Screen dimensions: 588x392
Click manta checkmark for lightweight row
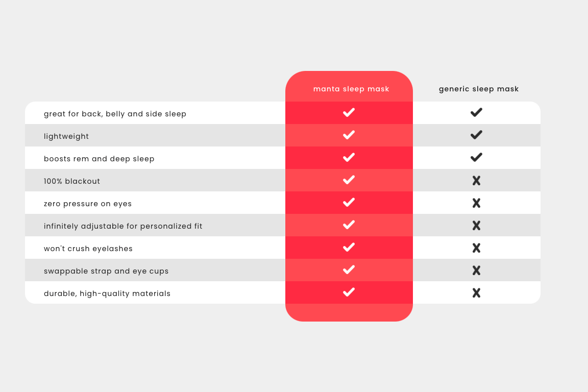tap(349, 135)
